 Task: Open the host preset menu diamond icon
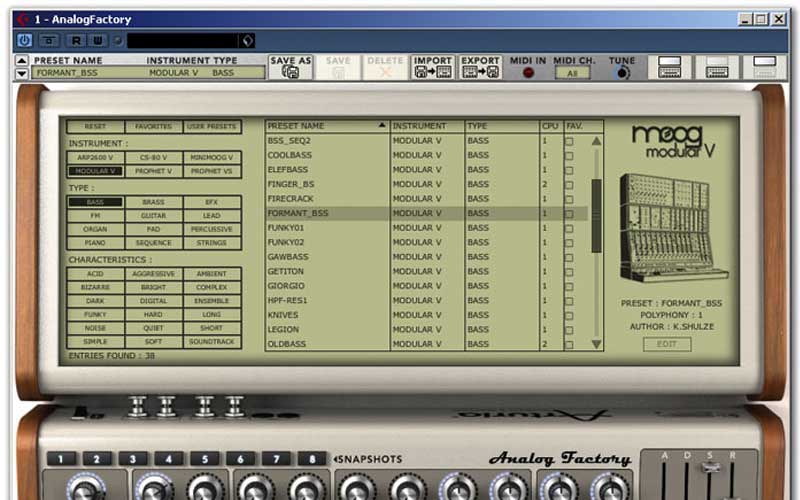tap(247, 40)
